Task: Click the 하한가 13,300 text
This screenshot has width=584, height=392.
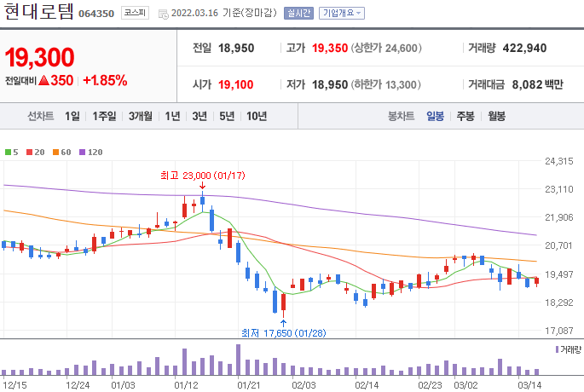Action: pyautogui.click(x=386, y=84)
